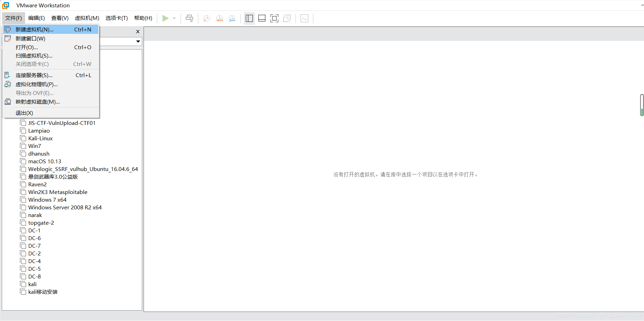Select the Raven2 virtual machine
Image resolution: width=644 pixels, height=321 pixels.
[x=37, y=185]
